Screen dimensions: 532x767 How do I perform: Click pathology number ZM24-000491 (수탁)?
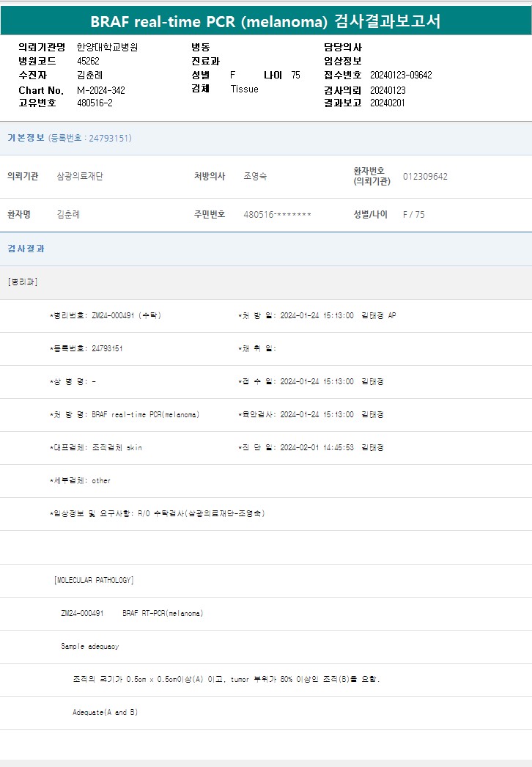126,315
